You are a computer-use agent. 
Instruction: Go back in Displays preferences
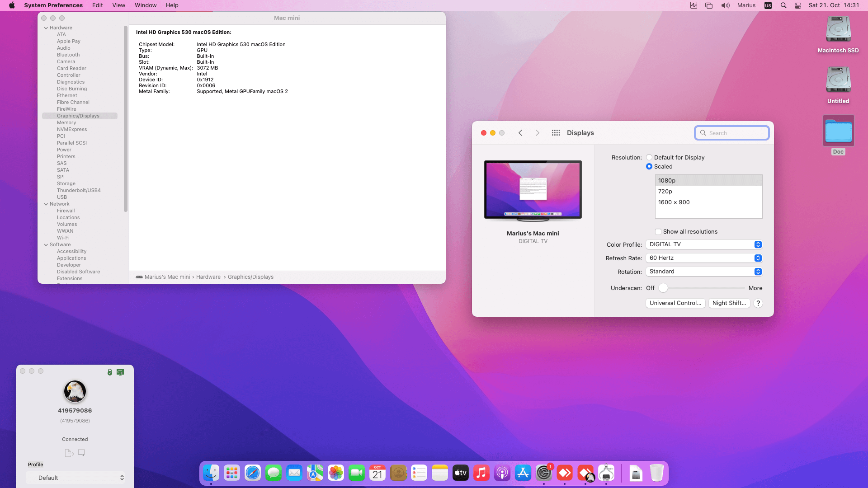520,133
